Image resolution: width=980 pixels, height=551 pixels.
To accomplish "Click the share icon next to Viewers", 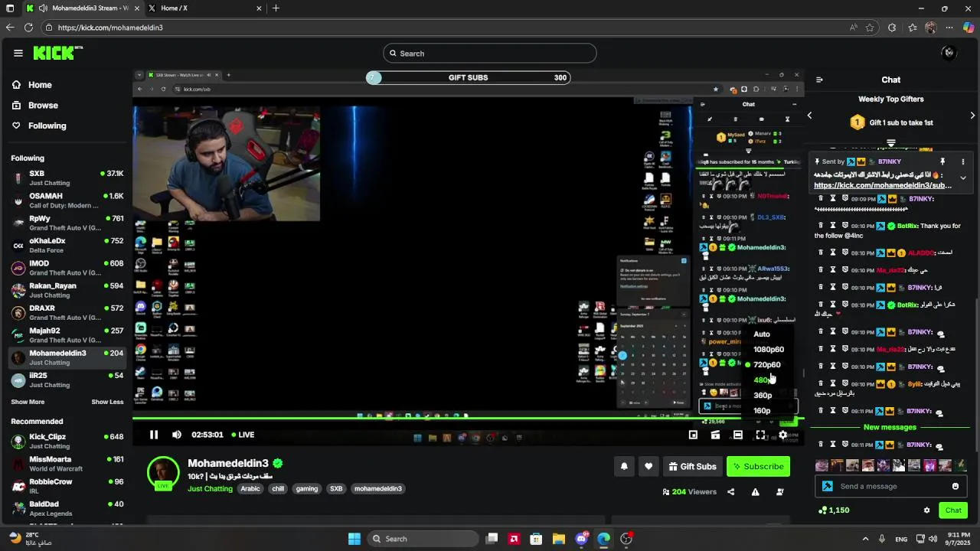I will (730, 492).
